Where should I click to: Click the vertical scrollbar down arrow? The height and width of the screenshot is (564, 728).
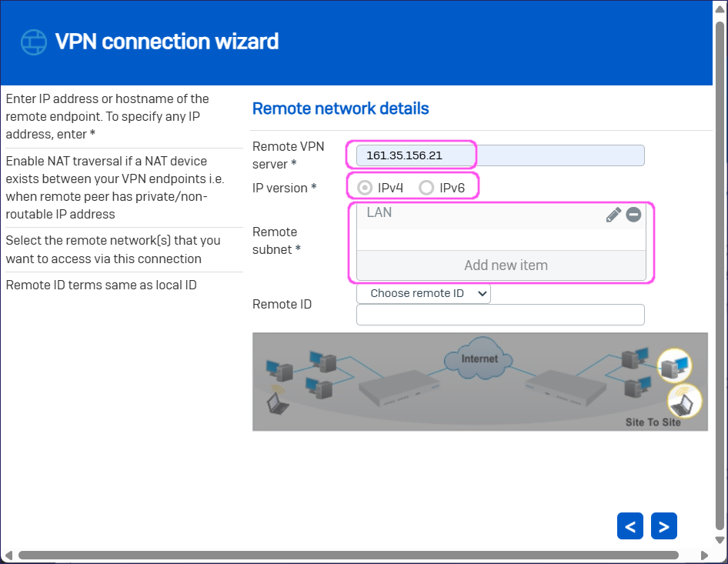coord(720,541)
